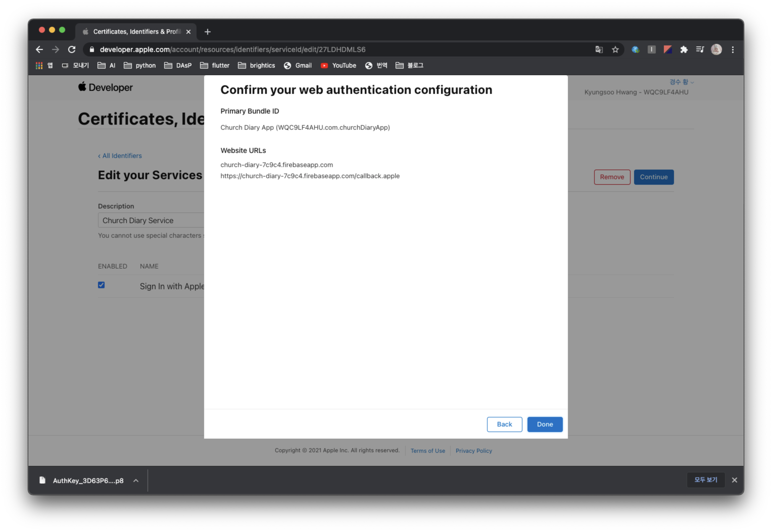The width and height of the screenshot is (772, 532).
Task: Expand the AuthKey download options chevron
Action: coord(136,480)
